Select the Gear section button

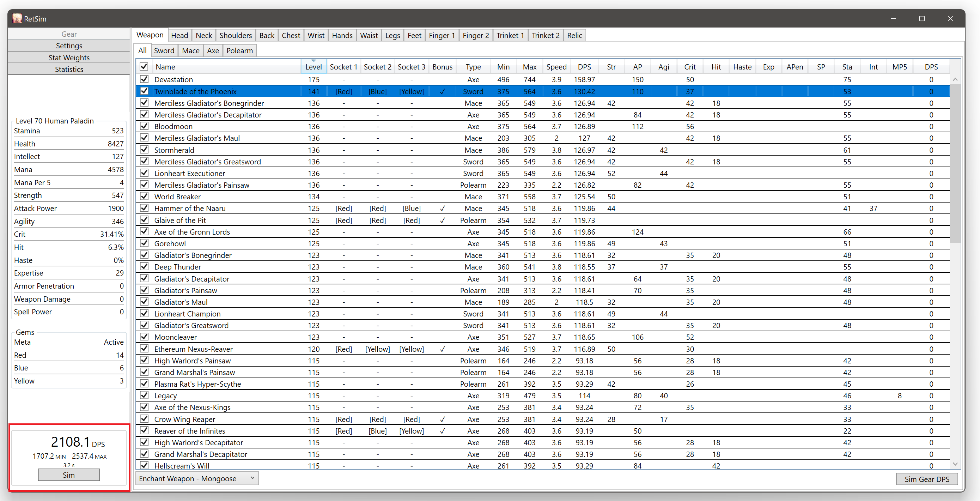coord(69,34)
